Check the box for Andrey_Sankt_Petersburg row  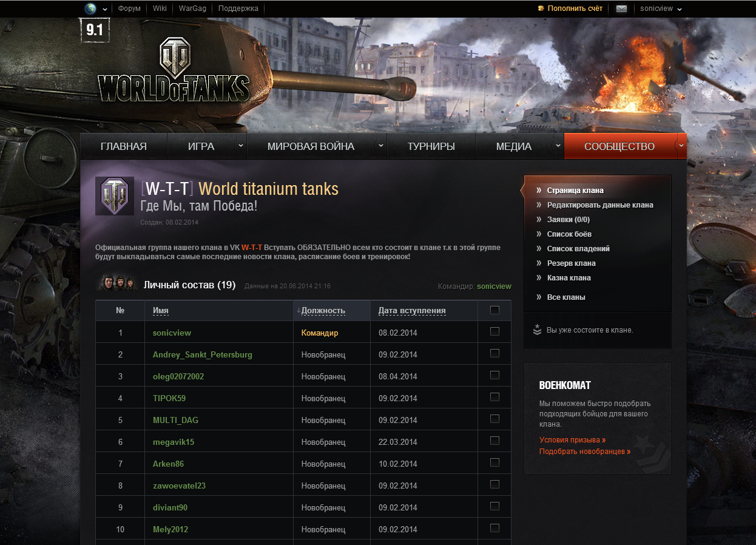(494, 353)
